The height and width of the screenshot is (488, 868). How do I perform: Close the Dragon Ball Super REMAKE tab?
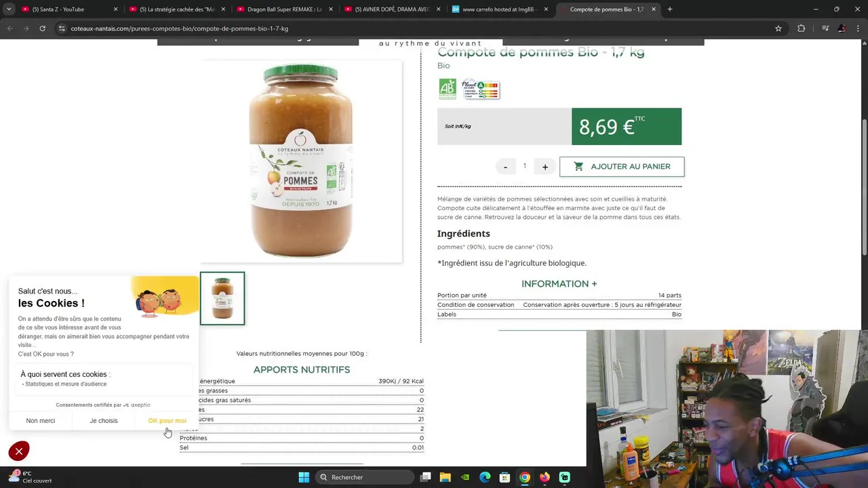click(x=331, y=9)
